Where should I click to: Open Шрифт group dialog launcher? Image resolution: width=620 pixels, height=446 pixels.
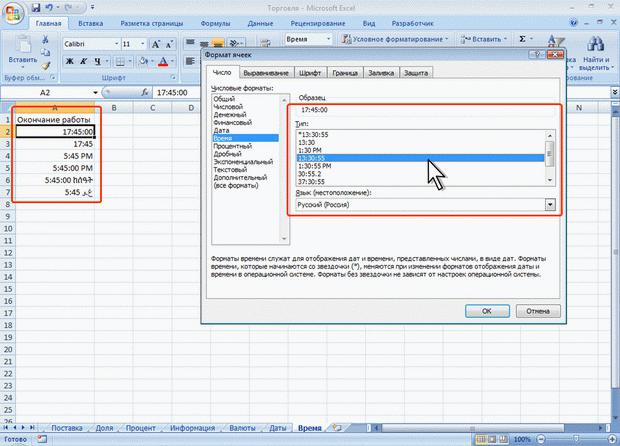(x=173, y=77)
